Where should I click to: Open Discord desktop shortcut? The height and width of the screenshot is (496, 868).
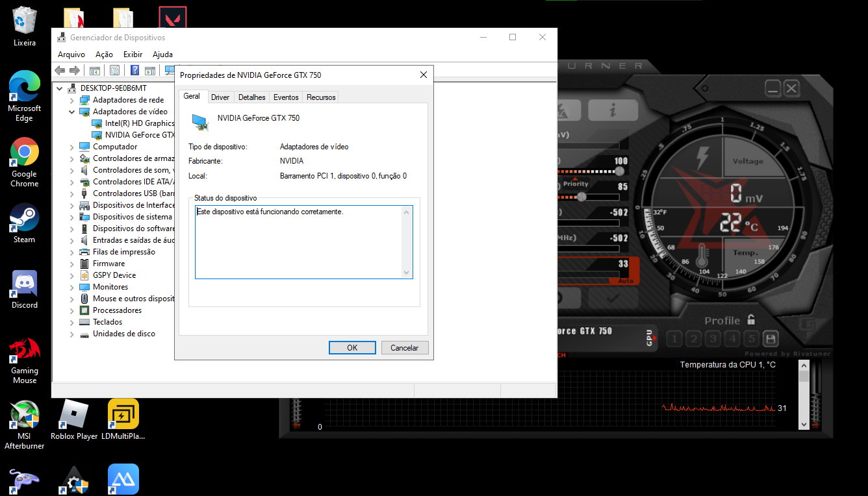tap(25, 290)
